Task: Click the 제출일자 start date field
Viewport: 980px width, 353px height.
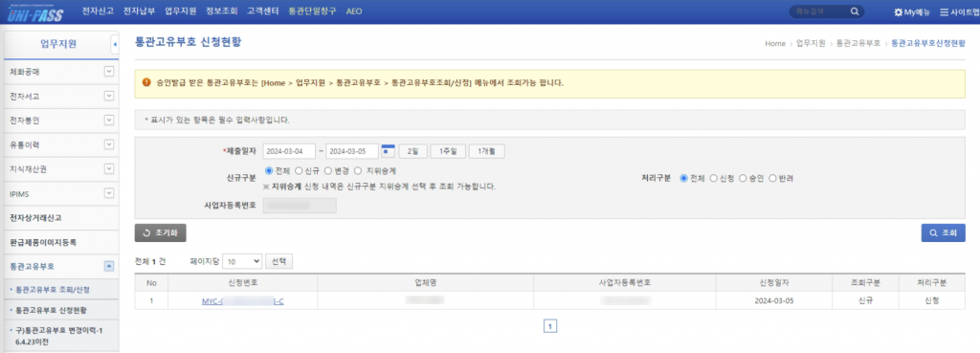Action: coord(288,151)
